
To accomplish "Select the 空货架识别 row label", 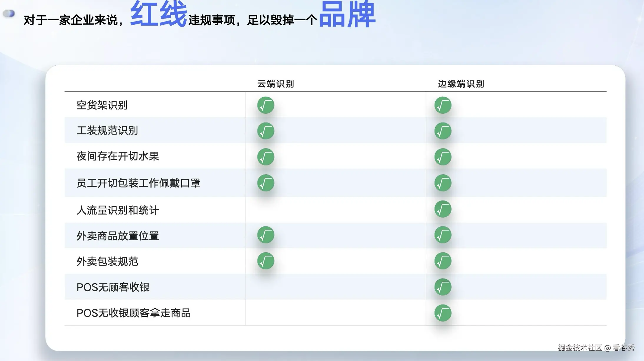I will [102, 105].
